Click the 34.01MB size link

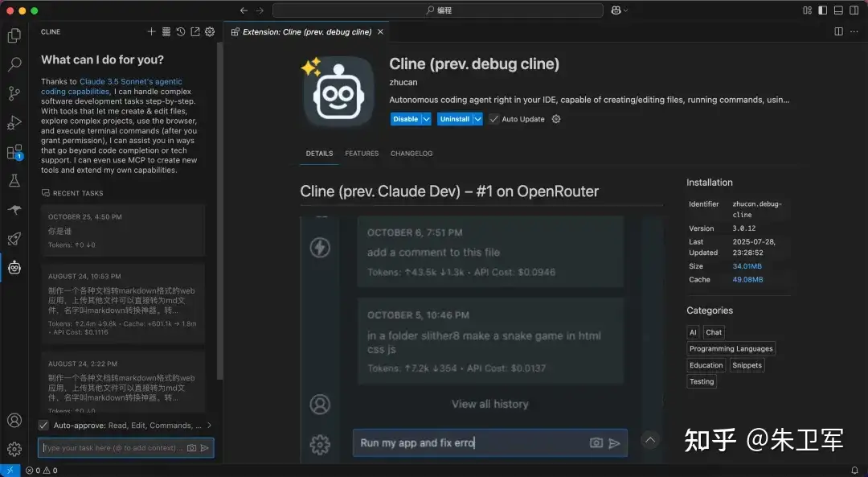747,266
